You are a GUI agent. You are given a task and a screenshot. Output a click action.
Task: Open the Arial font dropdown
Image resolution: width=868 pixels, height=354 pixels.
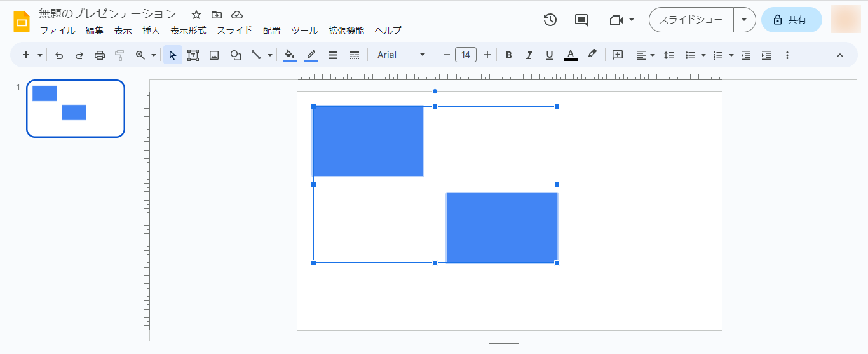click(x=401, y=55)
